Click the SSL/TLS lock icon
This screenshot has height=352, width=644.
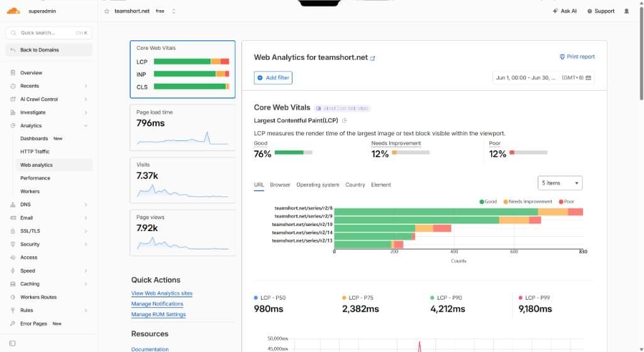tap(13, 231)
